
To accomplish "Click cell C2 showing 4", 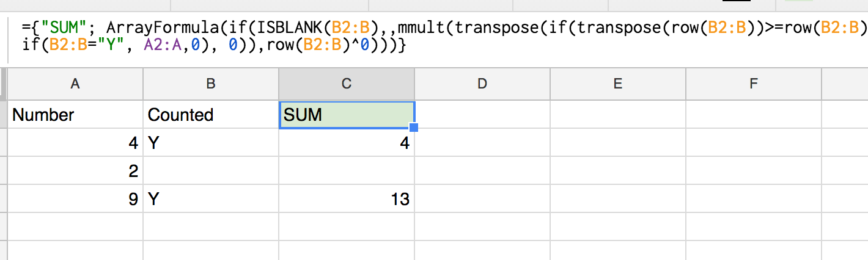I will coord(347,143).
